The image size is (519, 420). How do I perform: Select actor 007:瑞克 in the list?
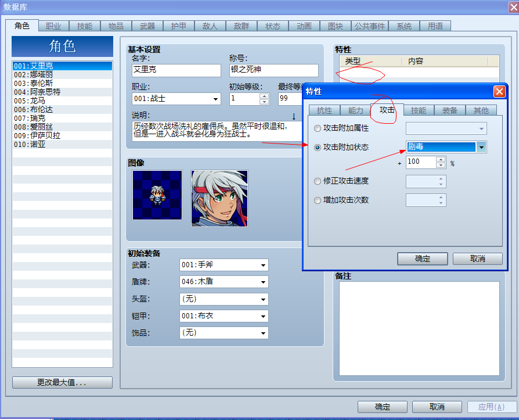tap(62, 119)
